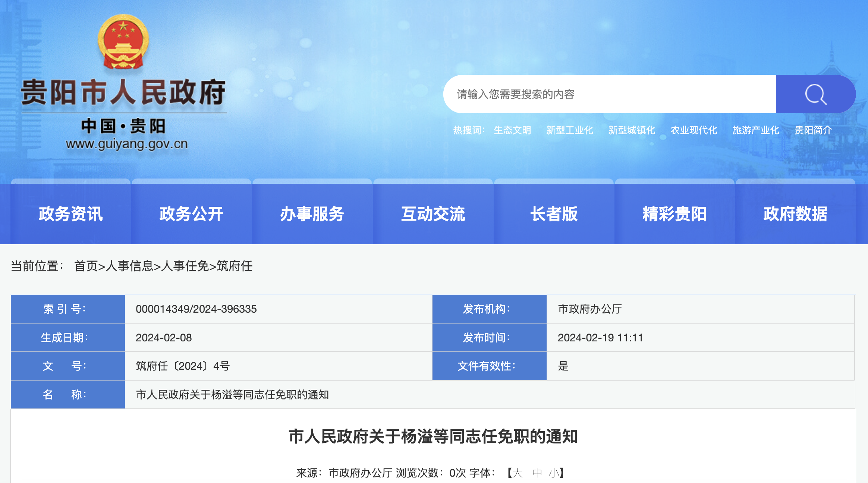This screenshot has height=483, width=868.
Task: Open the 贵阳简介 hot search link
Action: (x=813, y=130)
